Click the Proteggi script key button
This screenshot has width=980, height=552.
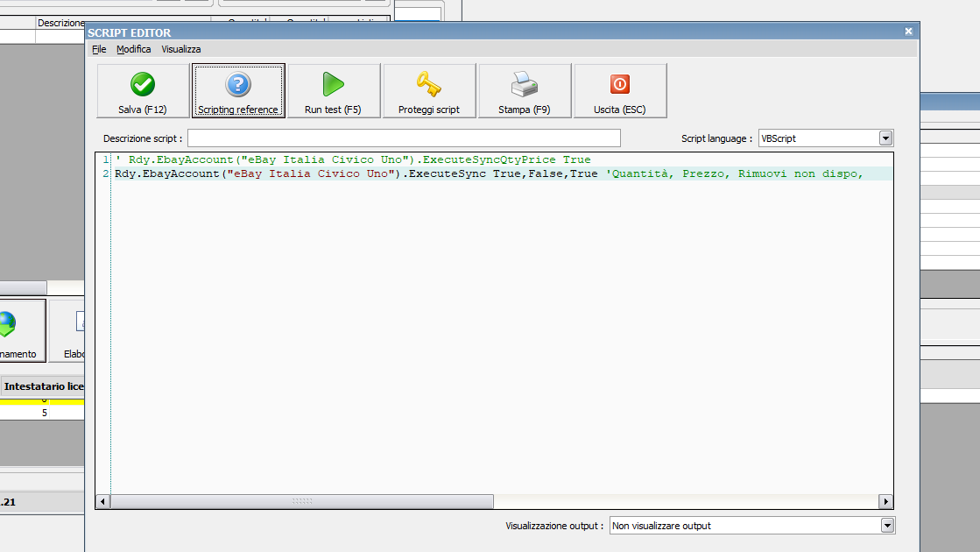429,90
